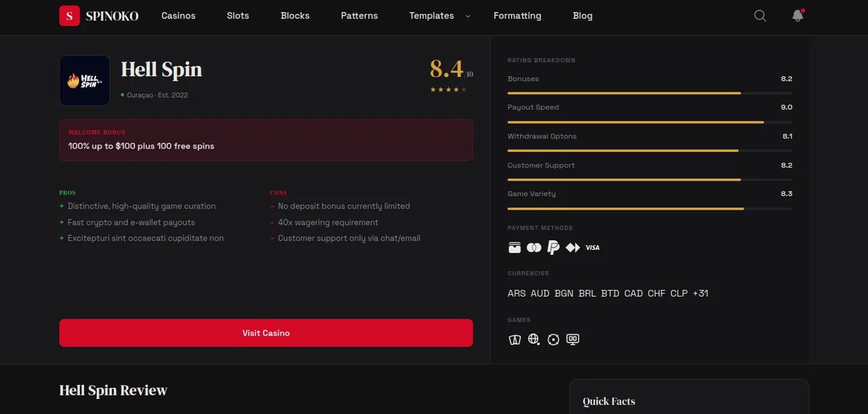868x414 pixels.
Task: Click the Payout Speed rating bar
Action: [650, 122]
